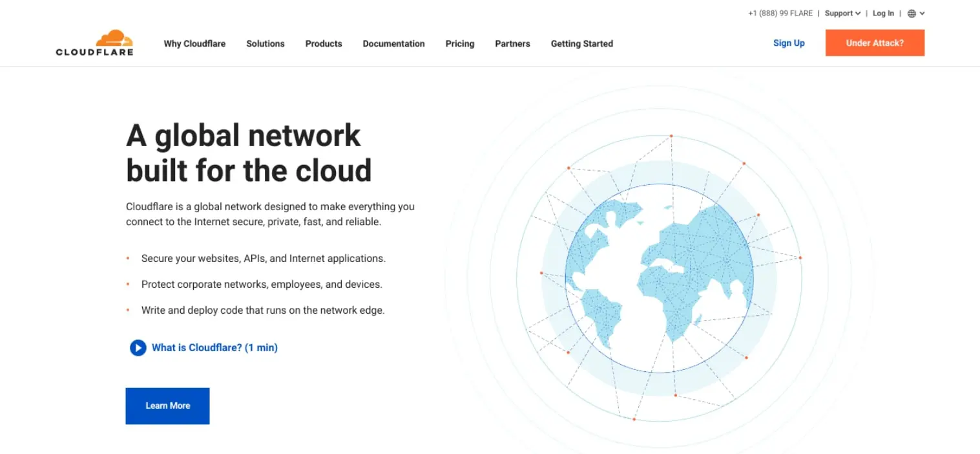Click the blue Learn More button
The image size is (980, 454).
167,406
